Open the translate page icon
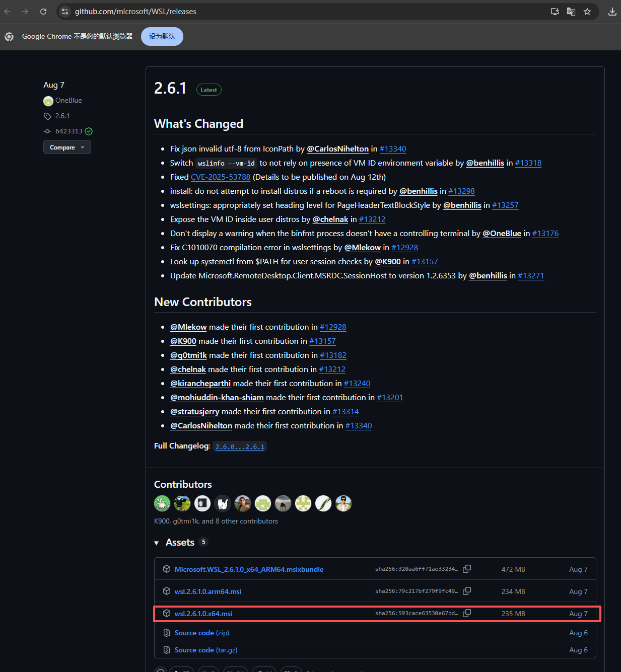Screen dimensions: 621x672 [571, 12]
